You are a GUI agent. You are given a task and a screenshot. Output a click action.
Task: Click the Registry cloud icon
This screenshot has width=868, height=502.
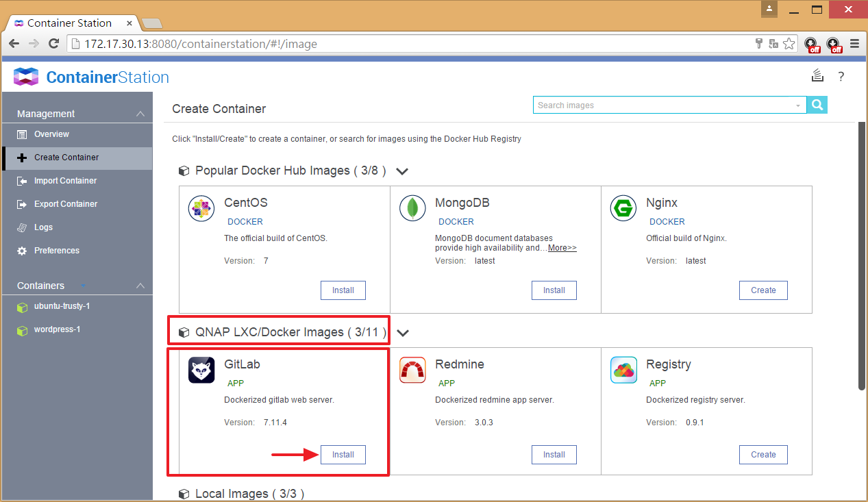623,371
